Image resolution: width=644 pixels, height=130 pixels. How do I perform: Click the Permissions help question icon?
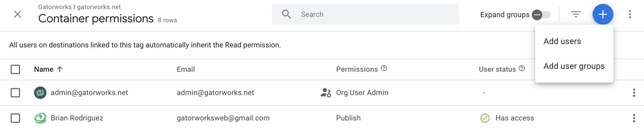tap(384, 68)
